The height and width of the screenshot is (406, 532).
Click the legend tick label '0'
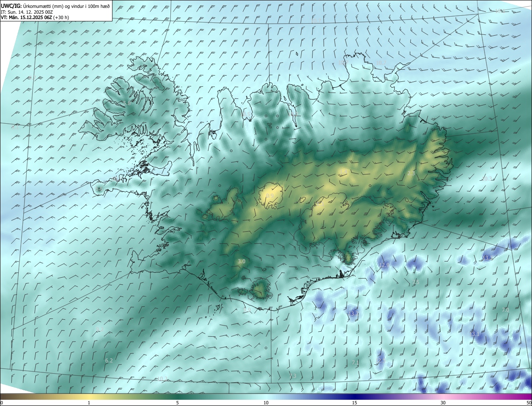click(2, 403)
